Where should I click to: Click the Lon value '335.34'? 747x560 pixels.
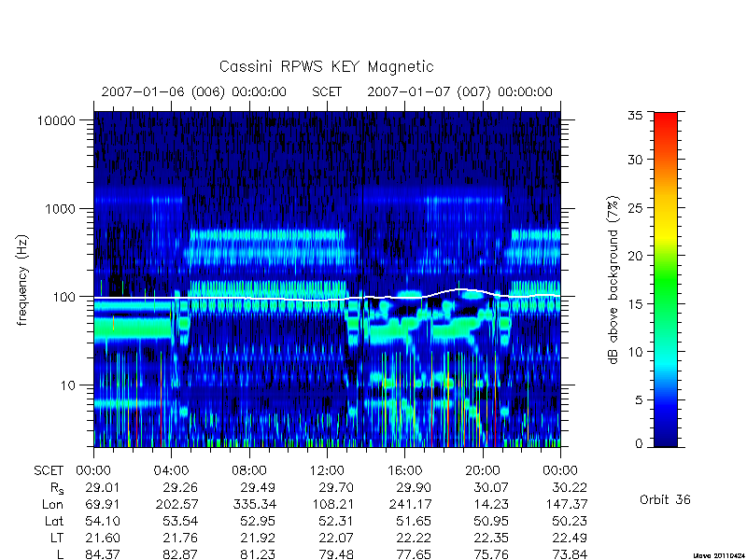(x=254, y=504)
